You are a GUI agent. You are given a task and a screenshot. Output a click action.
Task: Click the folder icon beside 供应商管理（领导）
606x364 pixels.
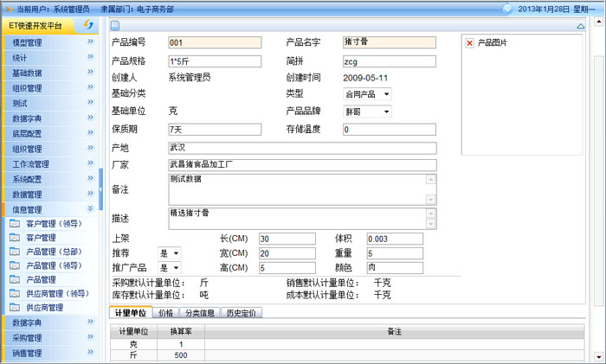point(14,294)
